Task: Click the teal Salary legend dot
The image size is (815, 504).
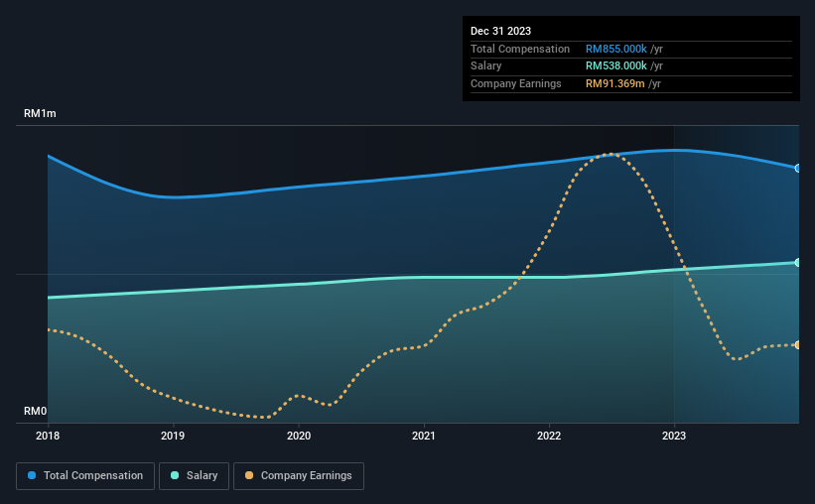Action: coord(175,475)
